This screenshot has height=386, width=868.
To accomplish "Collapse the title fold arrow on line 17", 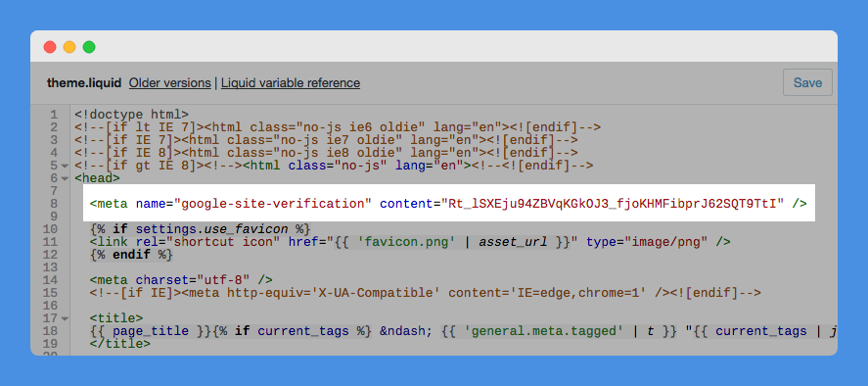I will click(x=65, y=318).
